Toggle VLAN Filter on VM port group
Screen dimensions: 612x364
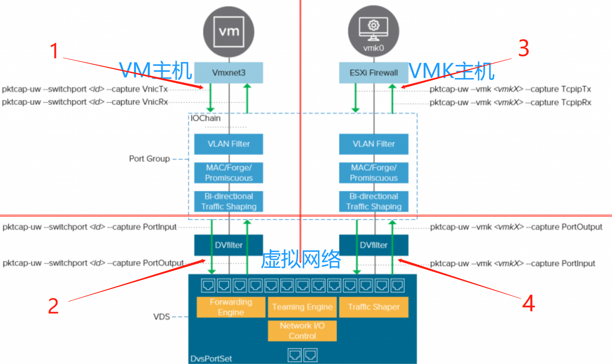click(229, 144)
